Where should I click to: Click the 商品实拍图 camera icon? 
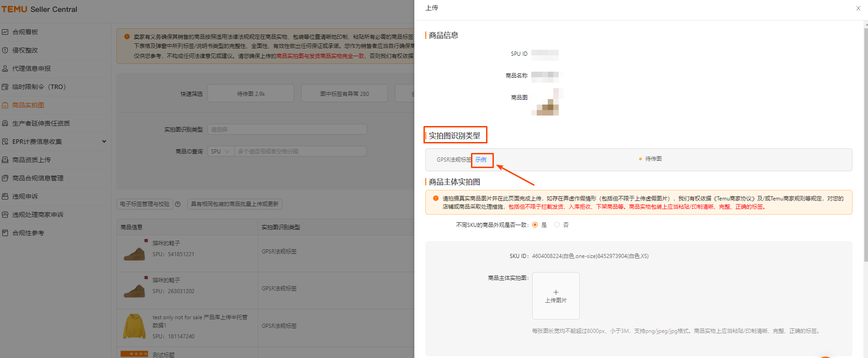click(5, 105)
